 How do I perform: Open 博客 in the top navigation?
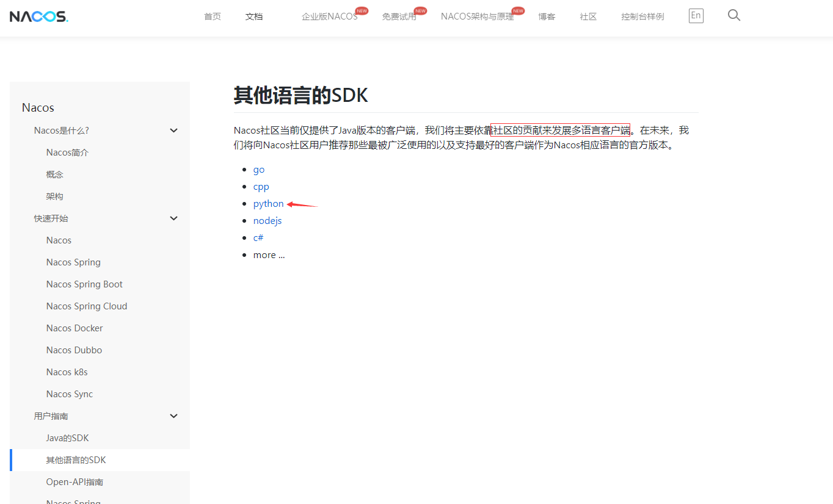click(547, 16)
